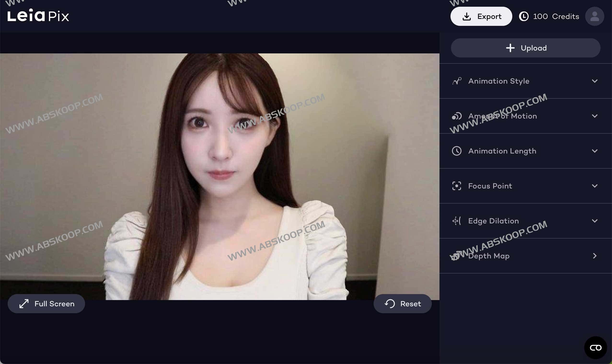Open the chat widget bubble
This screenshot has height=364, width=612.
595,347
